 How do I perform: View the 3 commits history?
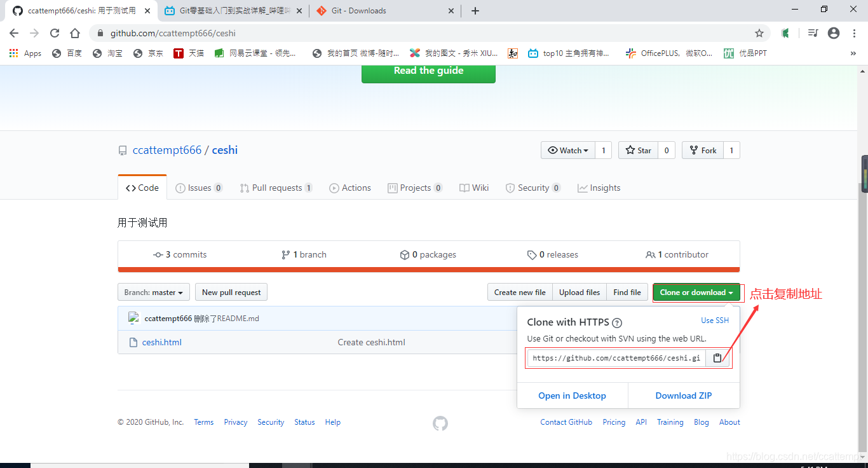(180, 254)
